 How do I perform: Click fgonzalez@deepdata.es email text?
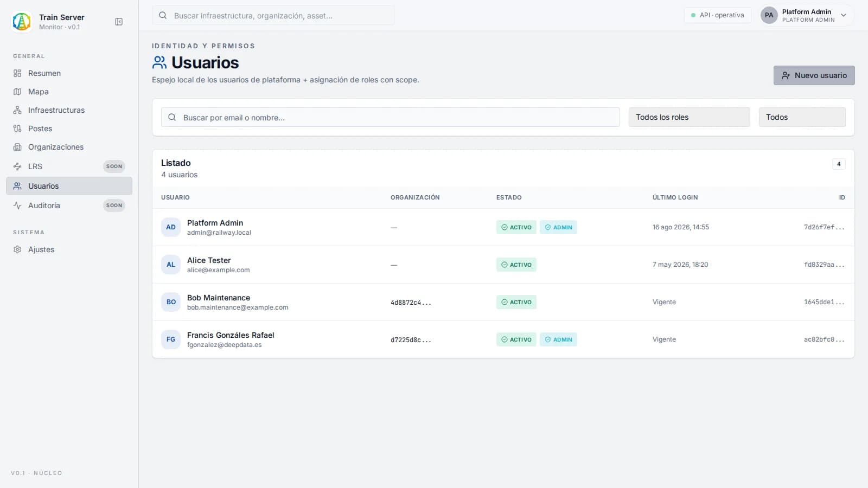[224, 345]
